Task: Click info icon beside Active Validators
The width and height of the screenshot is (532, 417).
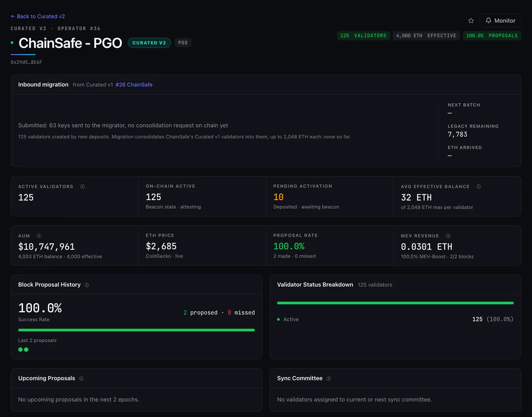Action: click(x=82, y=187)
